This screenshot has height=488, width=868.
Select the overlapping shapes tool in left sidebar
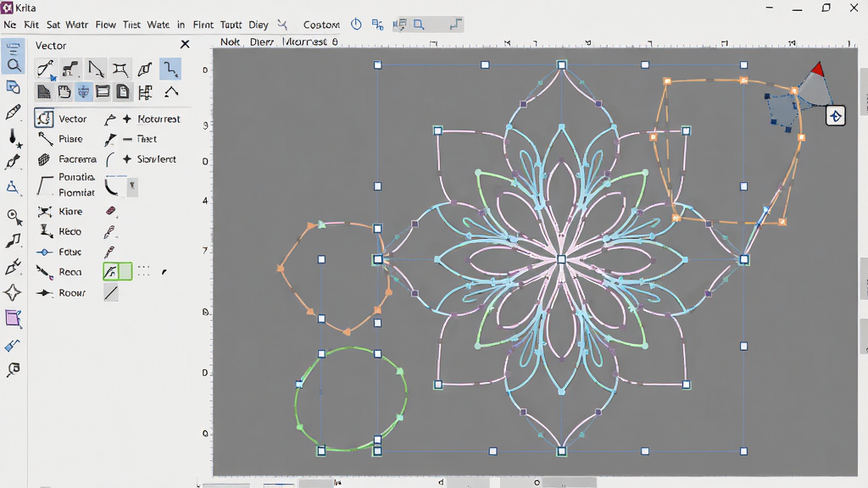pyautogui.click(x=14, y=87)
